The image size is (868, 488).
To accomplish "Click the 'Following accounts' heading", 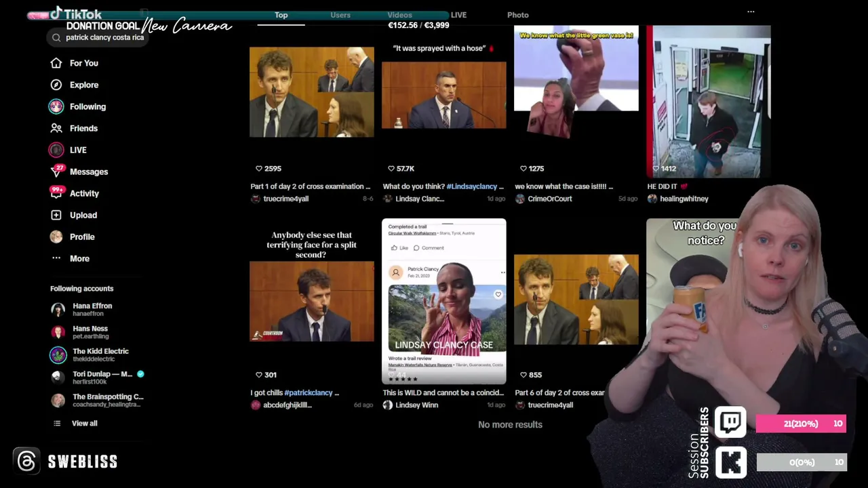I will 81,289.
